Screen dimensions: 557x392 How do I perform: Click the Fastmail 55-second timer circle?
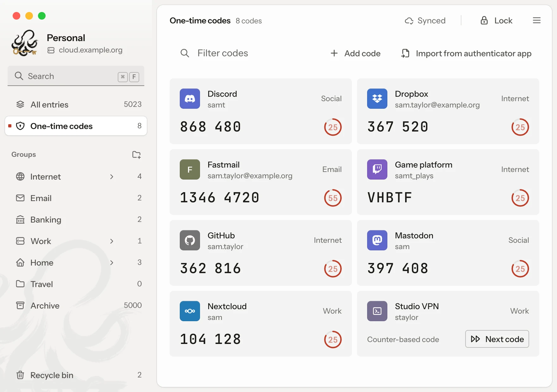point(333,198)
